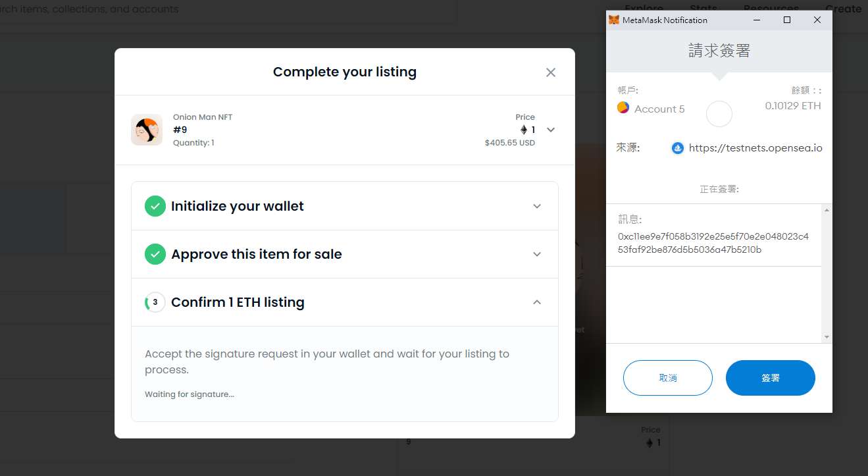Collapse the Confirm 1 ETH listing step
This screenshot has width=868, height=476.
point(537,302)
